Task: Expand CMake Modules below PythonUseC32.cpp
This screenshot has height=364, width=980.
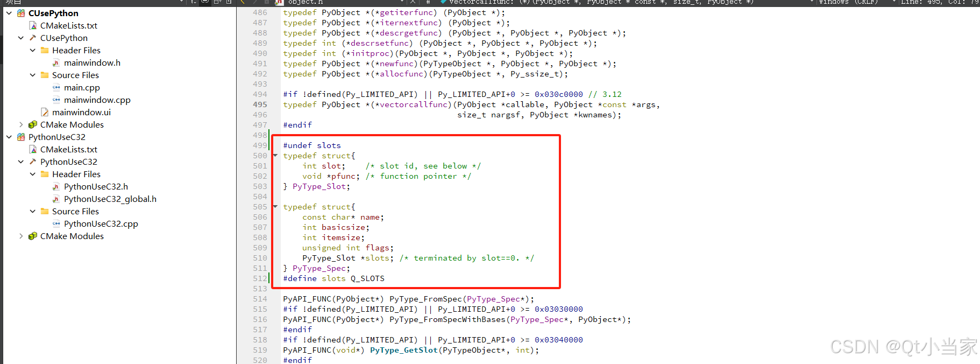Action: (21, 236)
